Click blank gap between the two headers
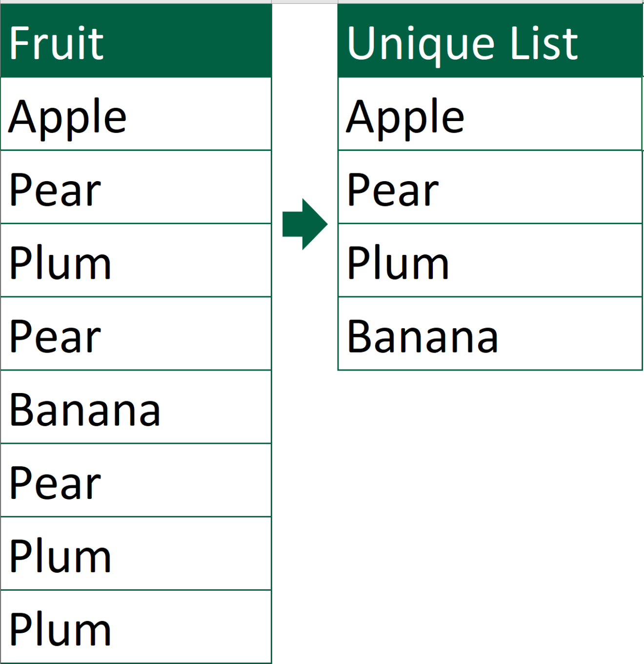This screenshot has height=664, width=644. point(304,42)
